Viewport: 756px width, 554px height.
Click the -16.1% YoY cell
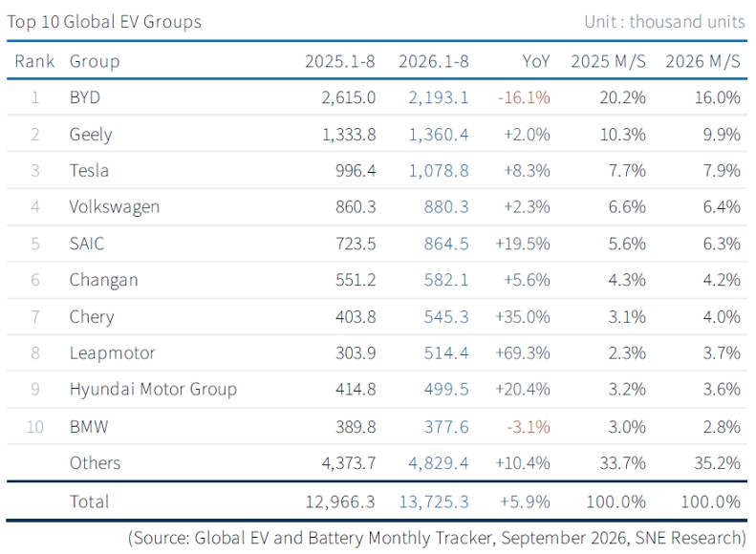coord(524,97)
